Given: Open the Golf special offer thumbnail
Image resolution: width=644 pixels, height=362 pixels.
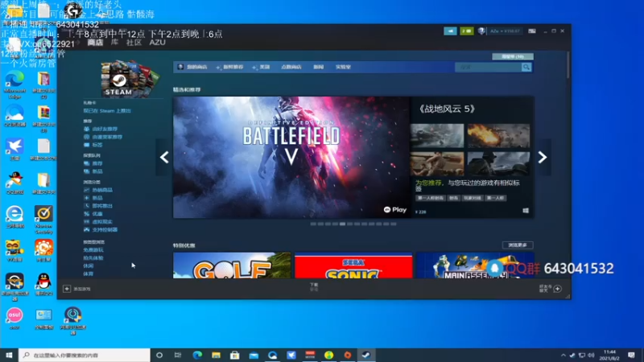Looking at the screenshot, I should [232, 265].
